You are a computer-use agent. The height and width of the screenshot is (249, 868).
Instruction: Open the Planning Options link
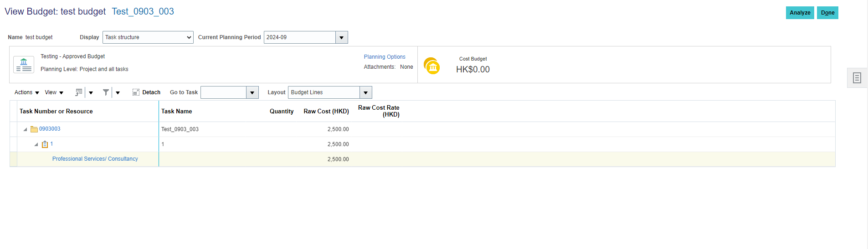[385, 57]
